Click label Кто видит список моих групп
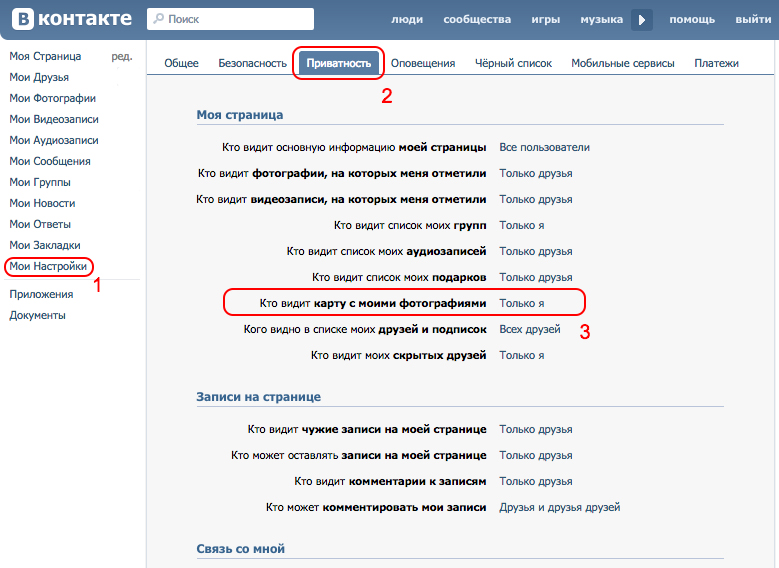This screenshot has width=779, height=568. click(x=410, y=225)
